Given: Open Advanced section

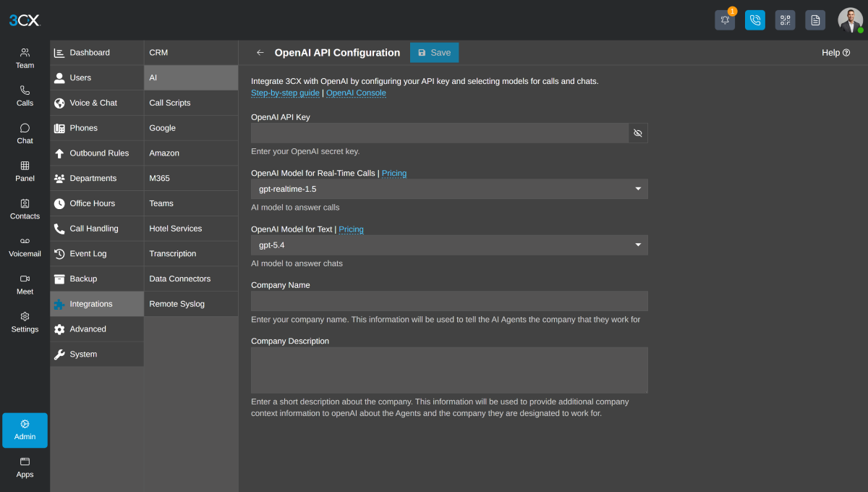Looking at the screenshot, I should [97, 329].
